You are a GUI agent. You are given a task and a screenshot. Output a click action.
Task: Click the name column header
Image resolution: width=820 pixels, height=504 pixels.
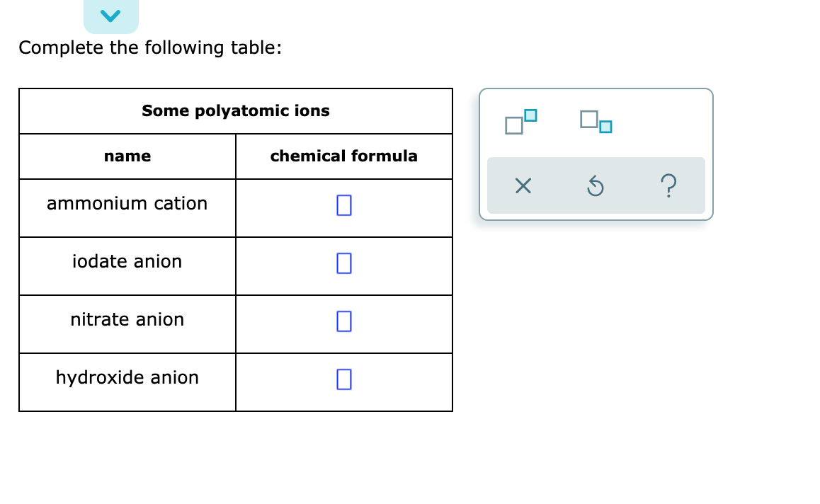pyautogui.click(x=127, y=156)
